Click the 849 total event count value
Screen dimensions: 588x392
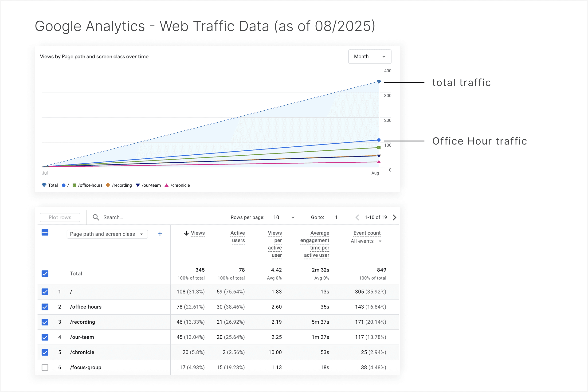(x=381, y=270)
